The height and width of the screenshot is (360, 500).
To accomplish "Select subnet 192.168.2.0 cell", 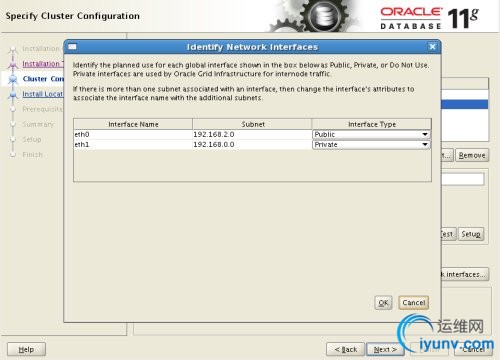I will (252, 134).
